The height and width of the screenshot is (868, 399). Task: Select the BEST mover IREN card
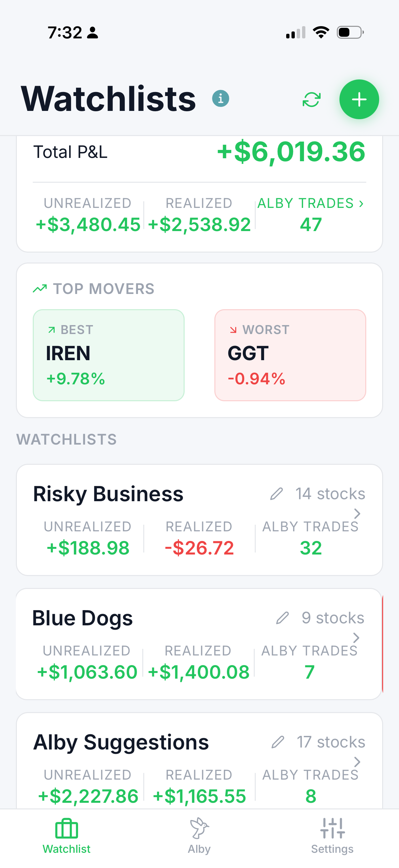(x=109, y=355)
